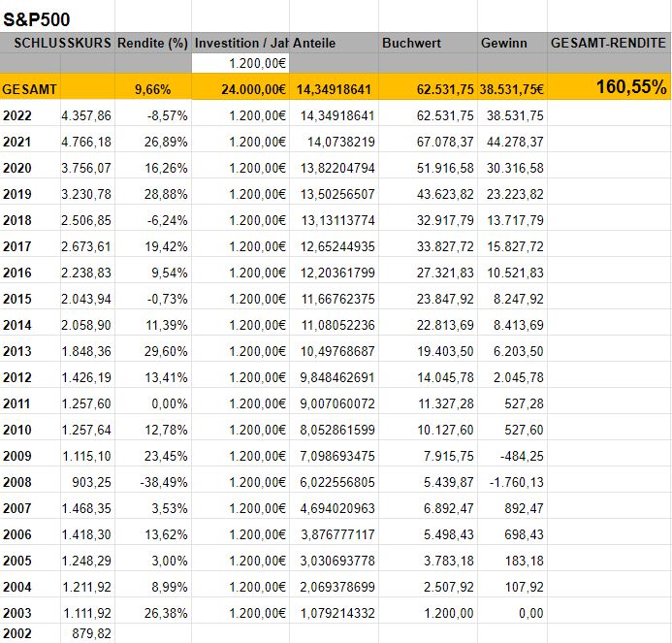Select the -38,49% return cell
The image size is (672, 643).
[x=164, y=482]
